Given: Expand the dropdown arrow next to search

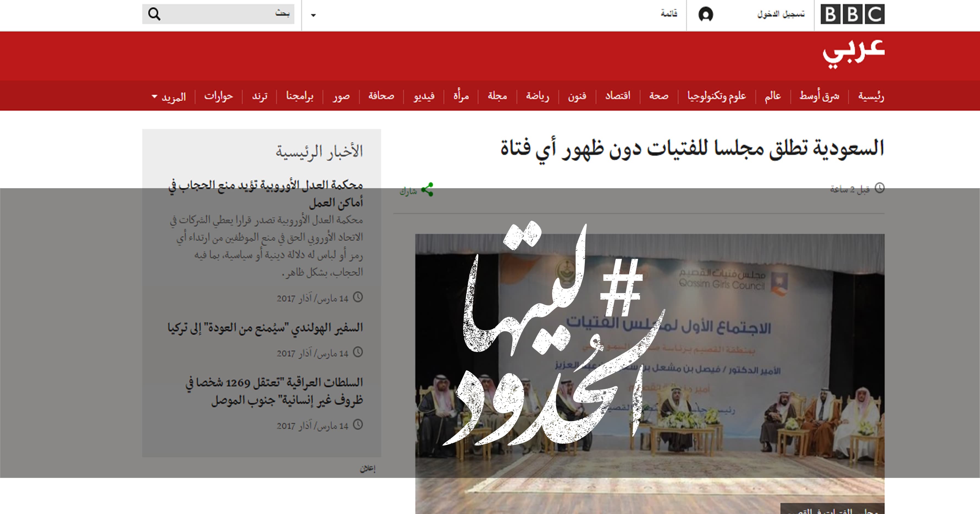Looking at the screenshot, I should pyautogui.click(x=313, y=15).
